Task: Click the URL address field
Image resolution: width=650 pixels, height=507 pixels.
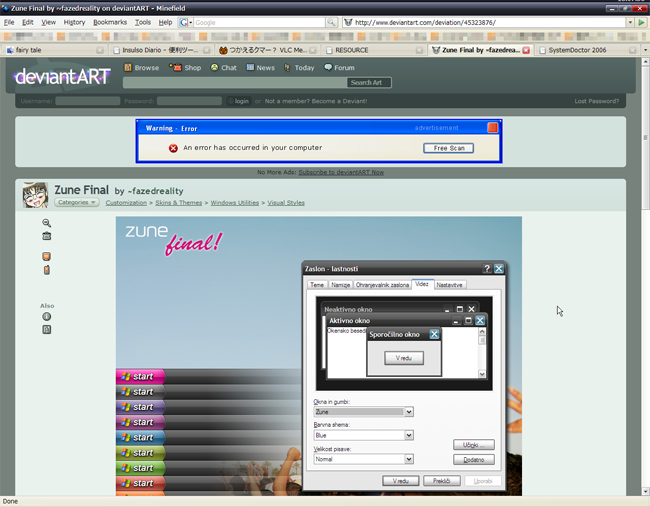Action: [x=489, y=22]
